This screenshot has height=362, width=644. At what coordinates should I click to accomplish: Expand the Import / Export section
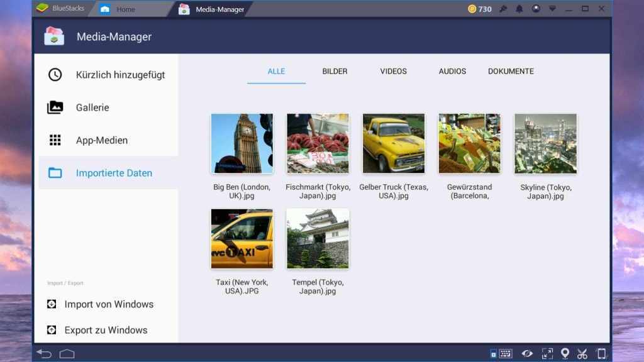(x=65, y=283)
